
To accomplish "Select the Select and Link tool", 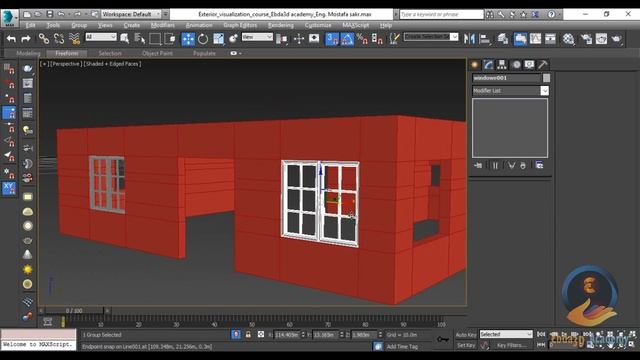I will click(x=44, y=39).
